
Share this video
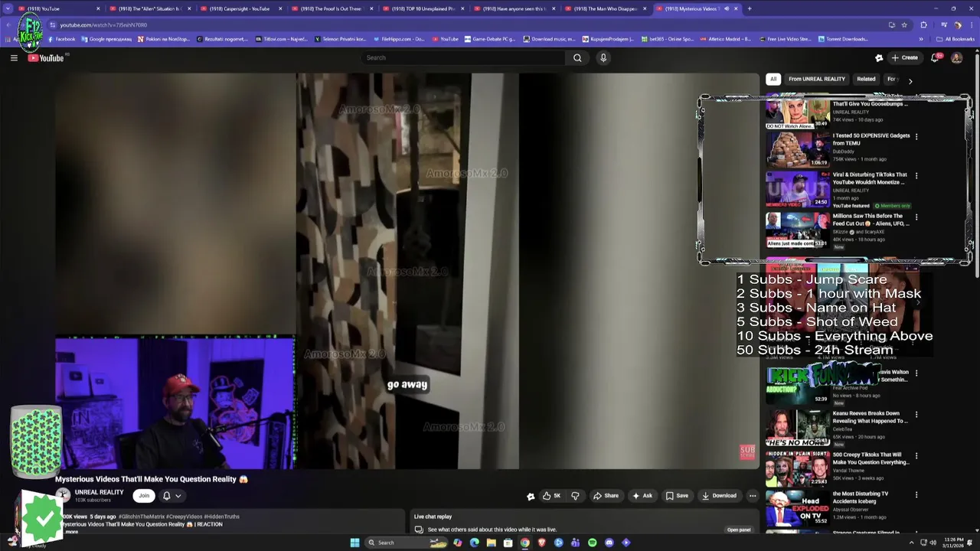pos(606,495)
